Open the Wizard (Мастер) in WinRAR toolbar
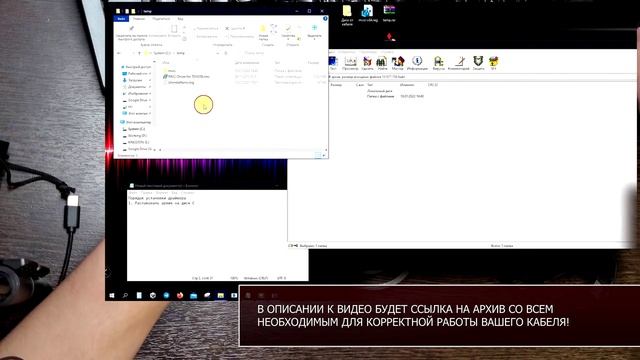 398,63
